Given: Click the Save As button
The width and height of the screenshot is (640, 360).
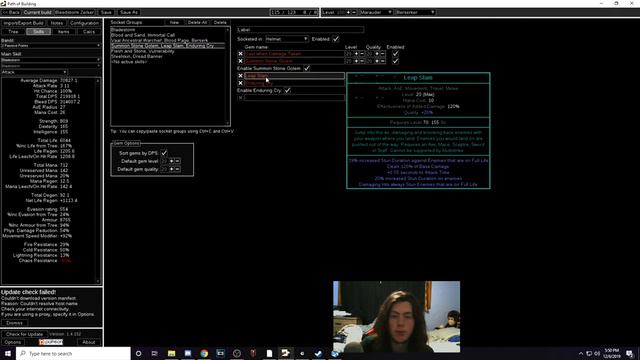Looking at the screenshot, I should (x=129, y=12).
